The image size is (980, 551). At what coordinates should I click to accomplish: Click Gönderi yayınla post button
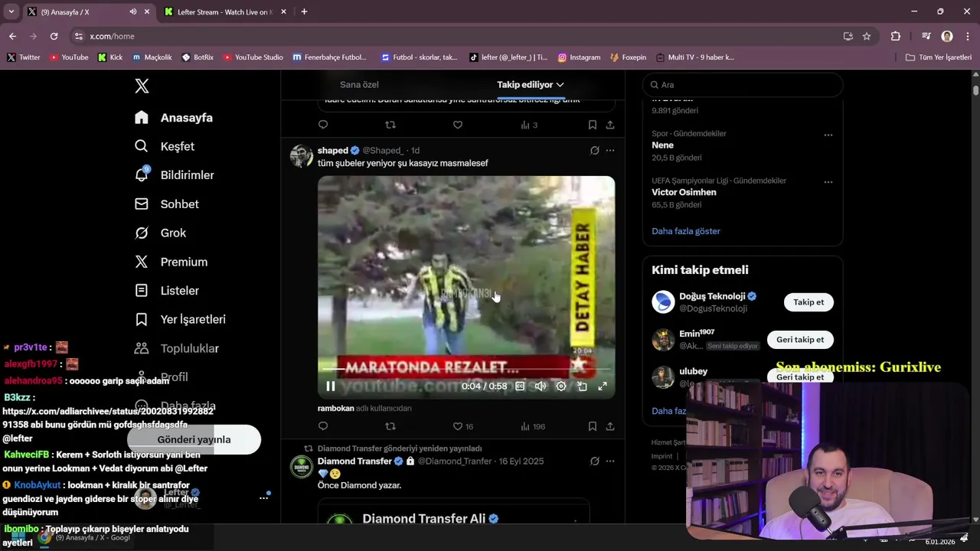[x=194, y=439]
